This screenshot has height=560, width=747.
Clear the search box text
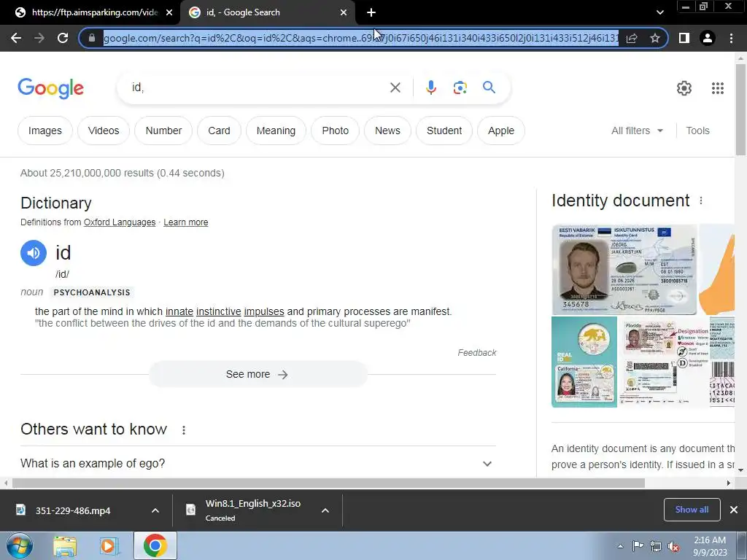[395, 87]
